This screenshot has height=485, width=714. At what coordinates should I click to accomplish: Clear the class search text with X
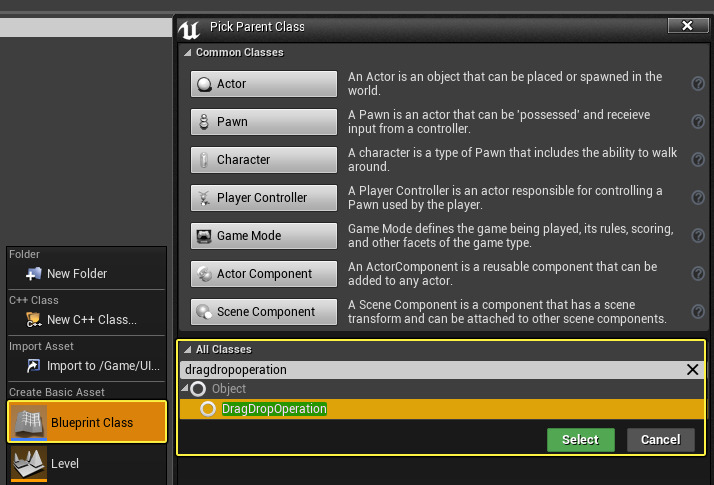(692, 369)
